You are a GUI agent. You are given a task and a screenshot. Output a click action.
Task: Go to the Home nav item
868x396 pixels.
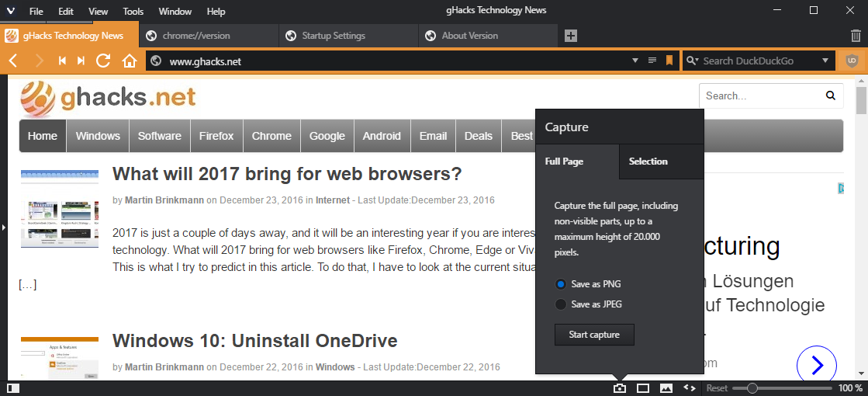pyautogui.click(x=43, y=136)
